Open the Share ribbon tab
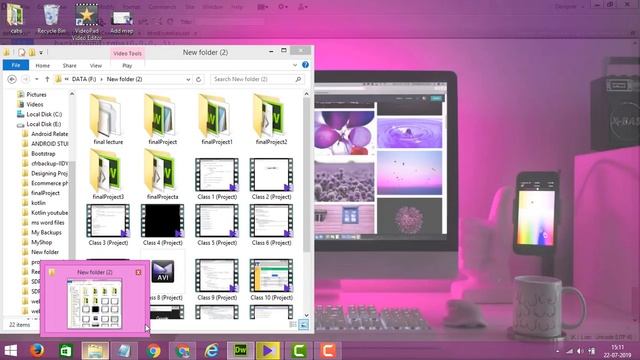640x360 pixels. click(x=69, y=65)
